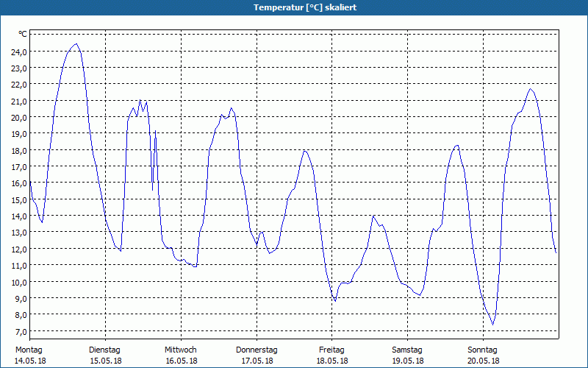
Task: Select the 19,0 y-axis label
Action: [x=19, y=135]
